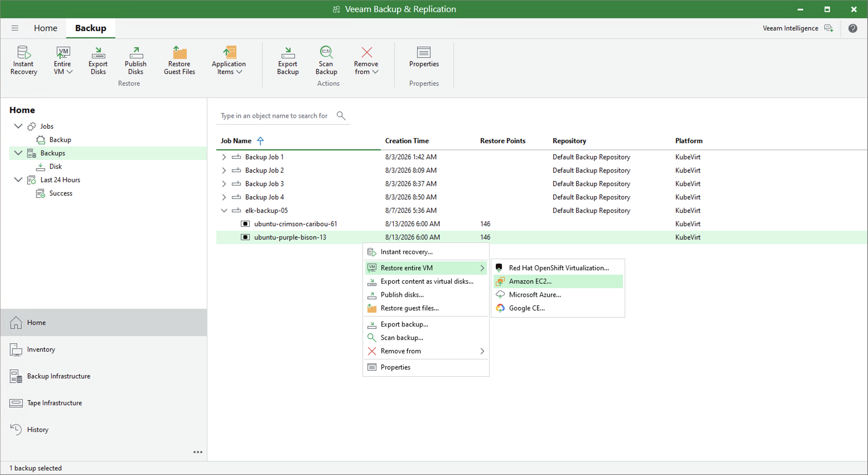Click the Entire VM restore icon
868x475 pixels.
(x=63, y=52)
